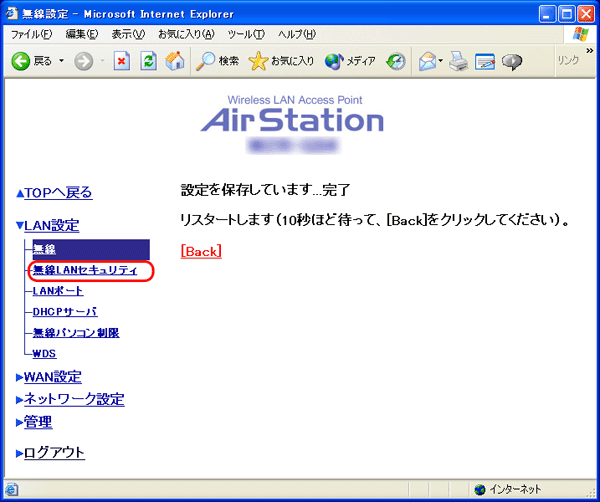600x502 pixels.
Task: Refresh the page using the toolbar icon
Action: tap(148, 61)
